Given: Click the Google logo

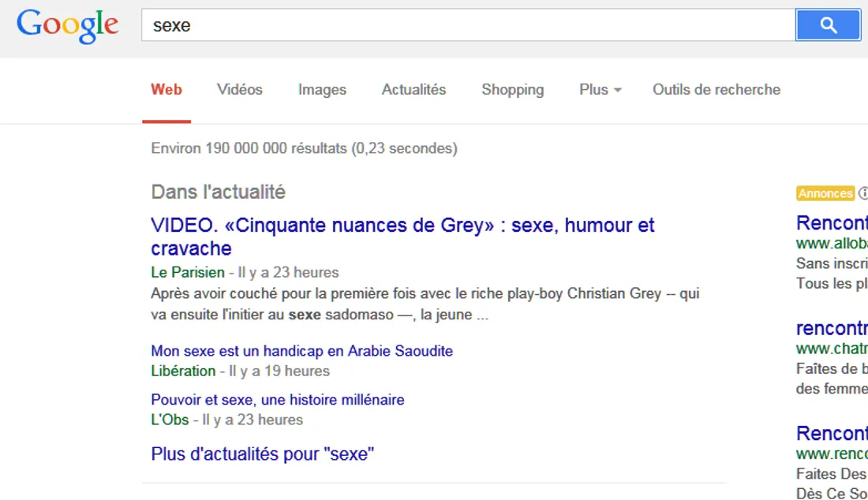Looking at the screenshot, I should pyautogui.click(x=67, y=25).
